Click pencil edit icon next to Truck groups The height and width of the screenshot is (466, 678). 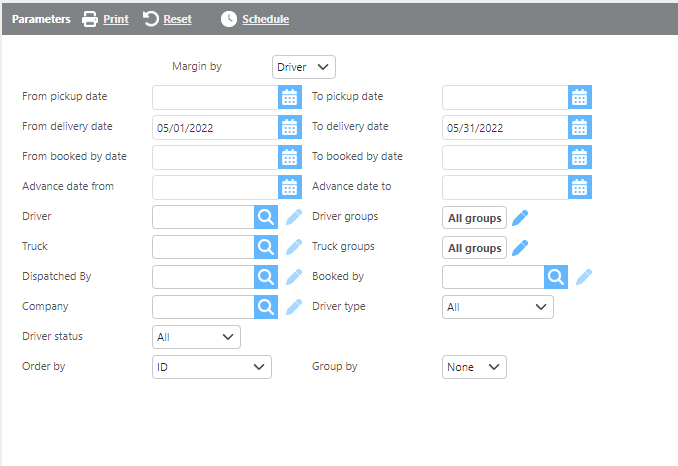pyautogui.click(x=520, y=247)
